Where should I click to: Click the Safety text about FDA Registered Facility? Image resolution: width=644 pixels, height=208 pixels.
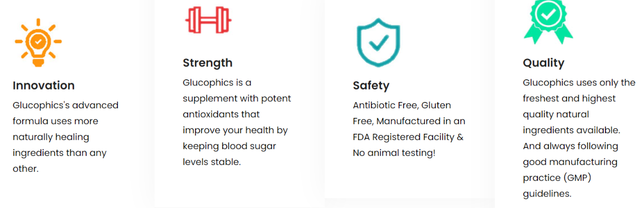pos(409,129)
